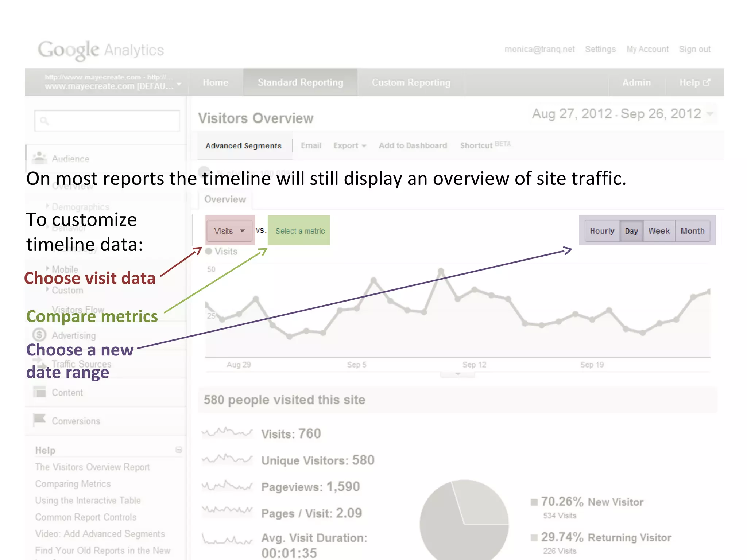
Task: Open the Custom Reporting tab
Action: tap(411, 82)
